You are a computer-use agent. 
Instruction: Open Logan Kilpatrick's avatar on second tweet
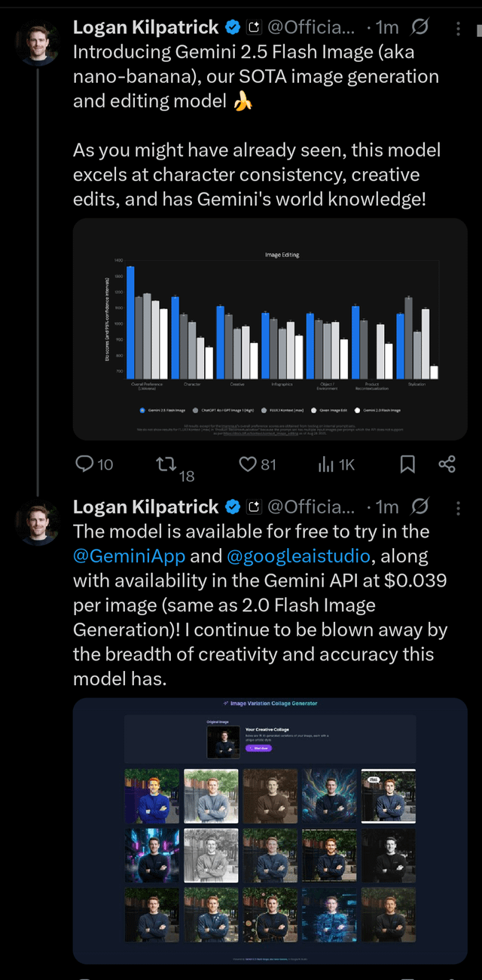[37, 522]
